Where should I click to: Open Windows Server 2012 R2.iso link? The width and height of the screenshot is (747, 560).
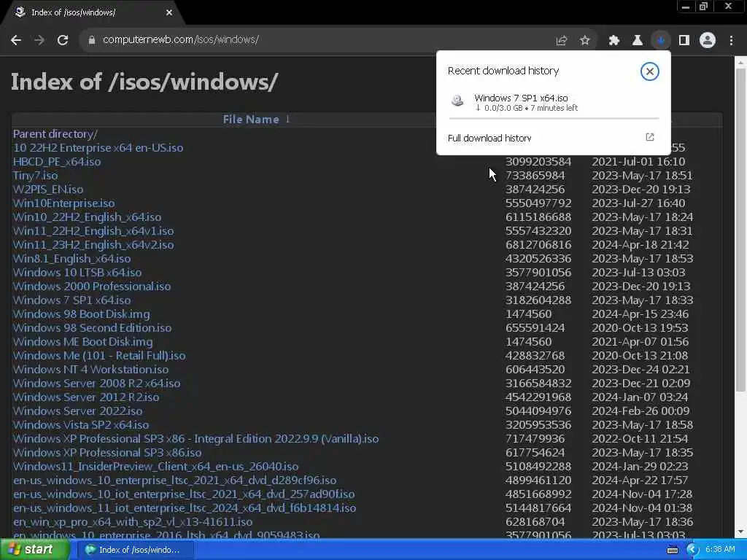pyautogui.click(x=86, y=397)
